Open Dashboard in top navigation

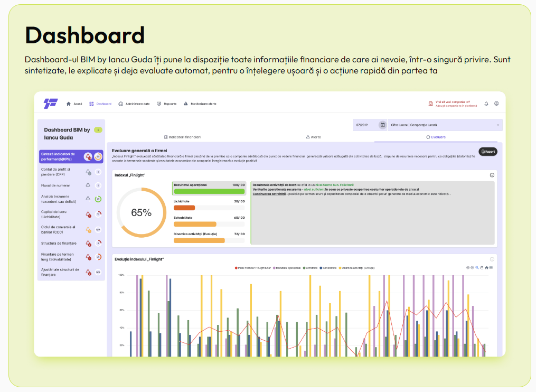pos(100,104)
